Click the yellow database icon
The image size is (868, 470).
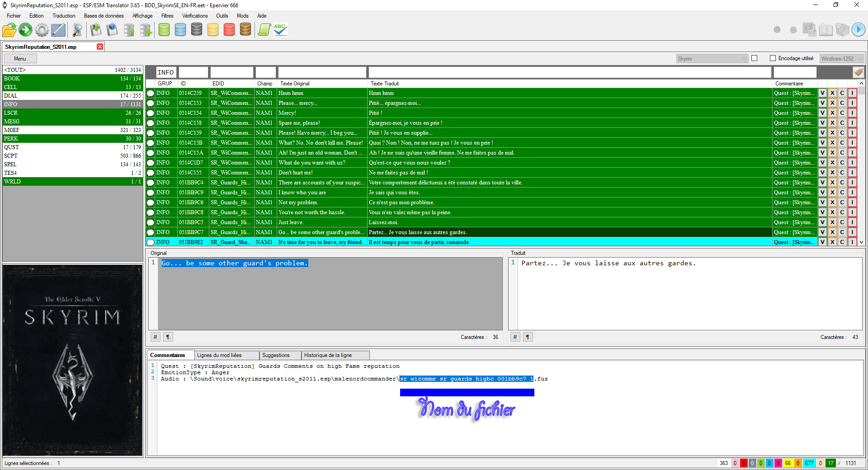213,30
